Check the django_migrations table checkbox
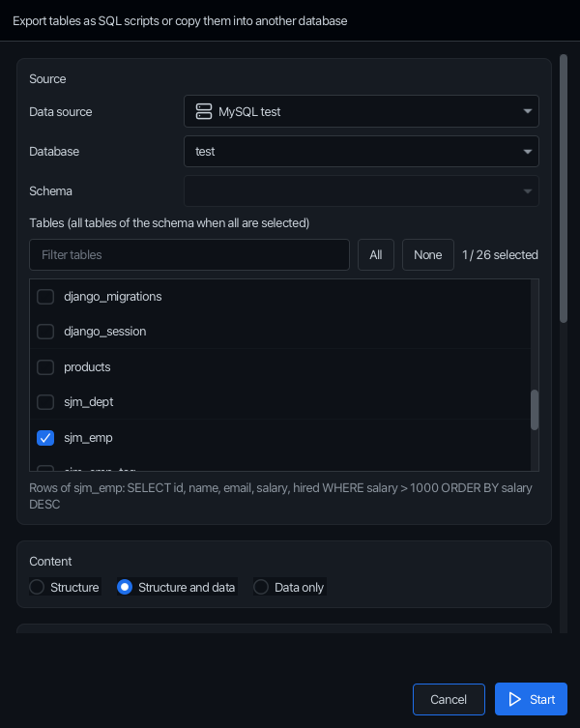This screenshot has height=728, width=580. [x=45, y=297]
